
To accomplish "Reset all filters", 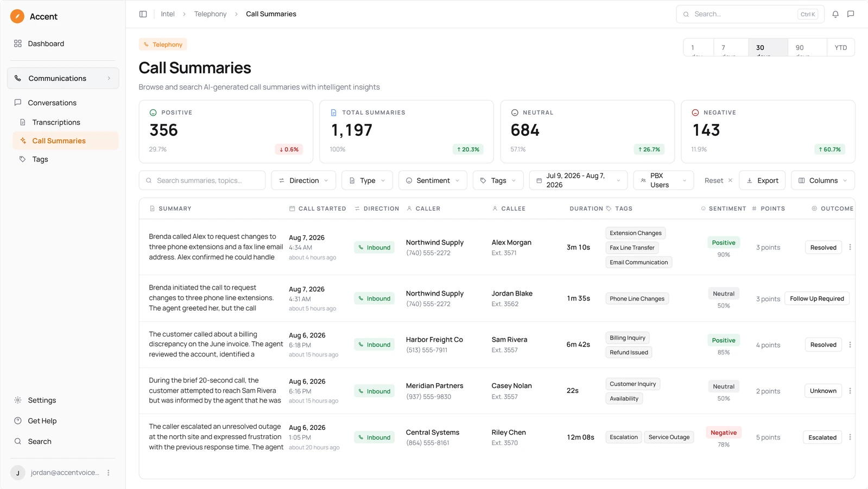I will pos(718,180).
